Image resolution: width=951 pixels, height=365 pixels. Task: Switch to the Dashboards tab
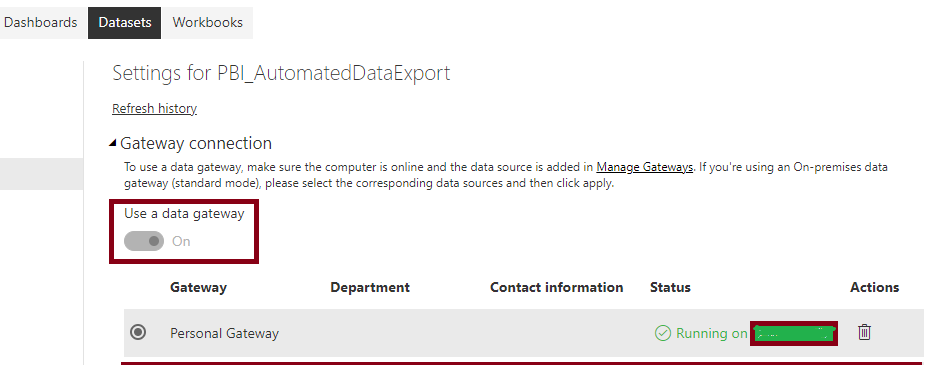41,22
